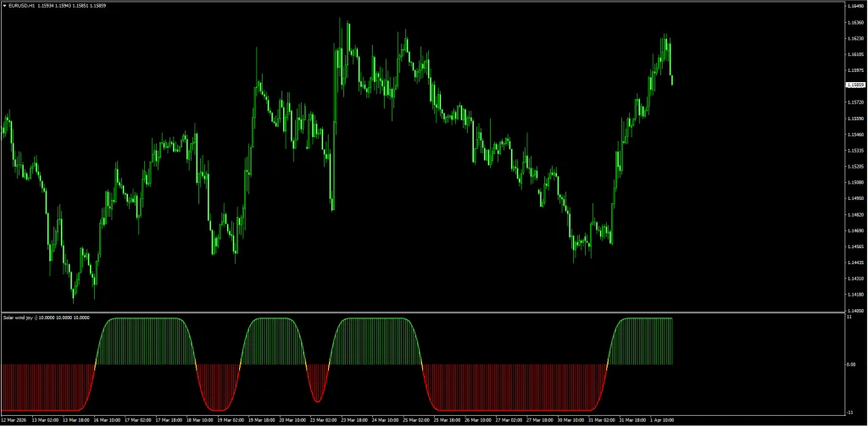
Task: Click the highlighted current price 1.15859 marker
Action: pyautogui.click(x=855, y=85)
